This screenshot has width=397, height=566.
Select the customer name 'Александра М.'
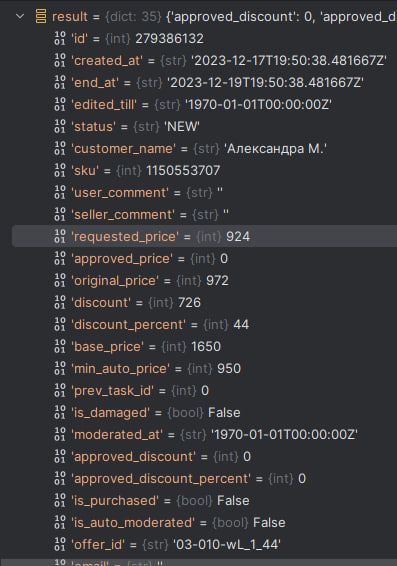click(x=276, y=149)
